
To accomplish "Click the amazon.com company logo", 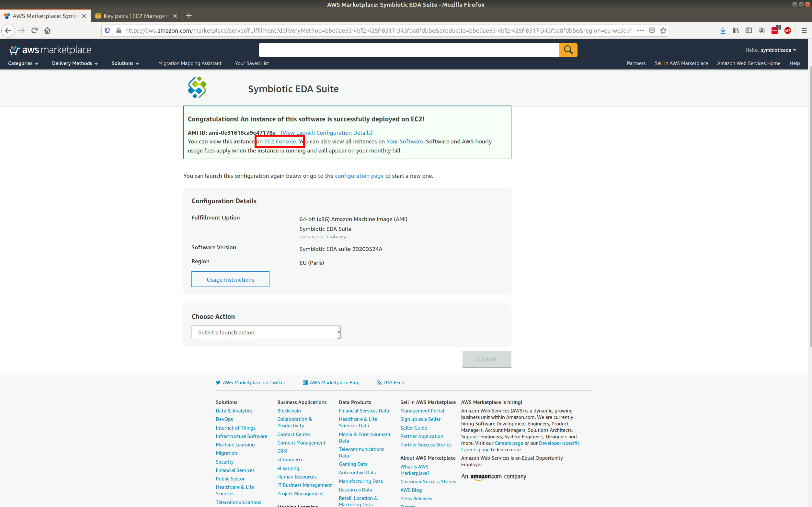I will tap(494, 477).
